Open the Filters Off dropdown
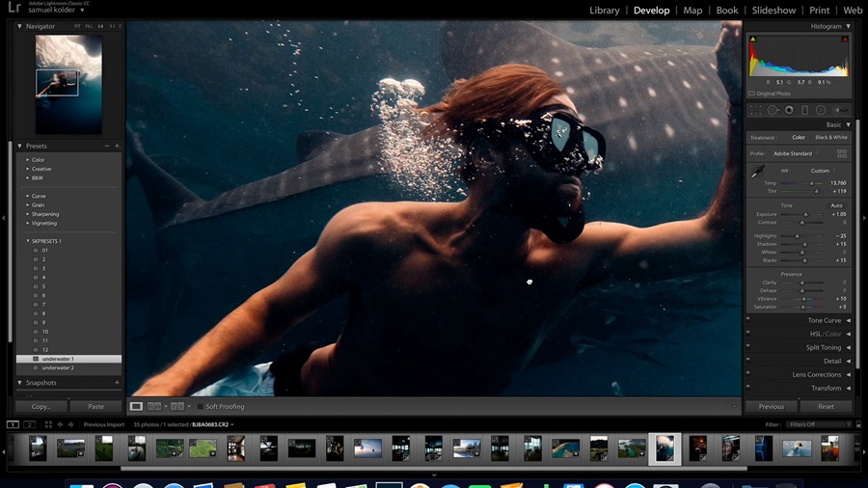The height and width of the screenshot is (488, 868). tap(818, 424)
